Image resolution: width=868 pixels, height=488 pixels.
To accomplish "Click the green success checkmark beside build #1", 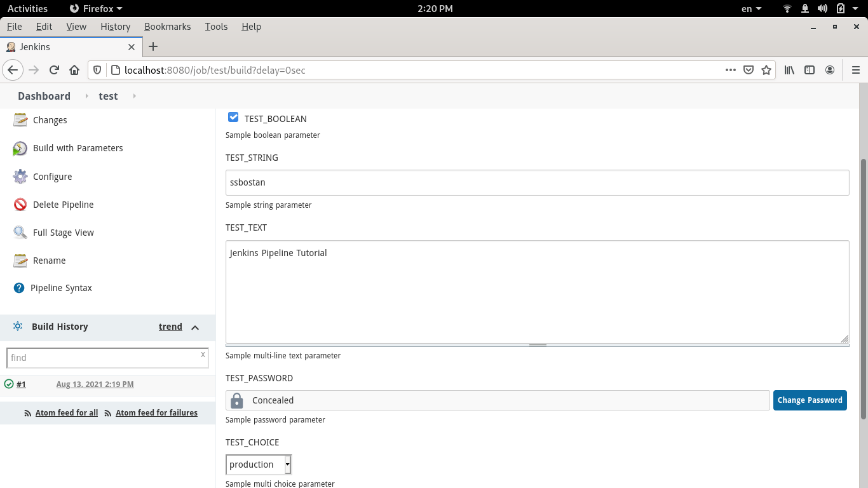I will (x=9, y=384).
